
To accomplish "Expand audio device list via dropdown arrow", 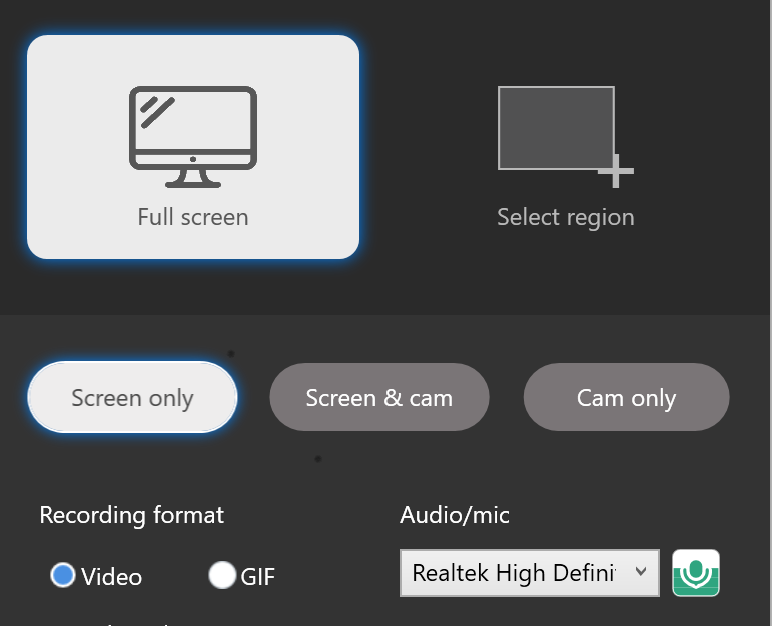I will (641, 572).
